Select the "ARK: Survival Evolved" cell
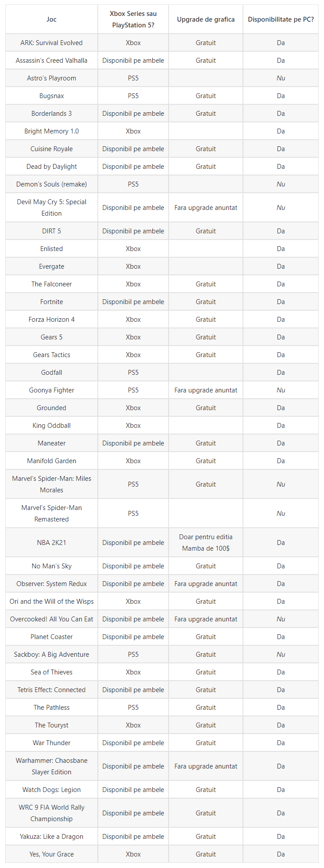324x868 pixels. [51, 43]
